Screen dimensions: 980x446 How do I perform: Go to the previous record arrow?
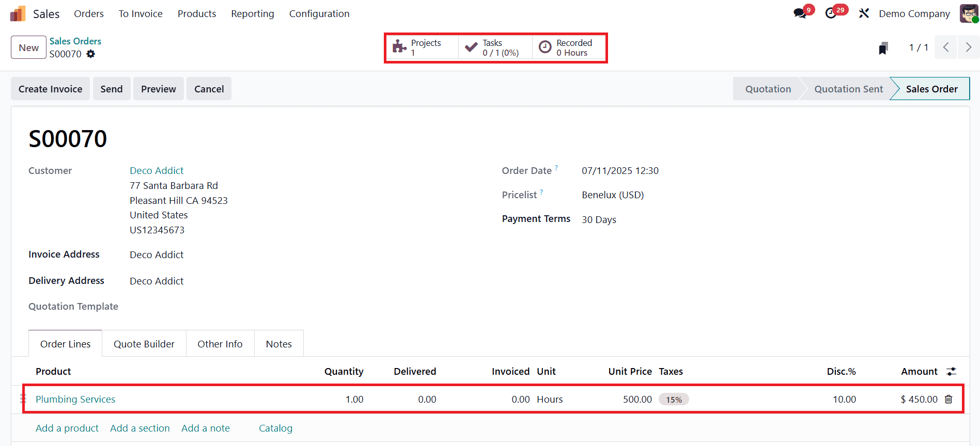coord(946,47)
